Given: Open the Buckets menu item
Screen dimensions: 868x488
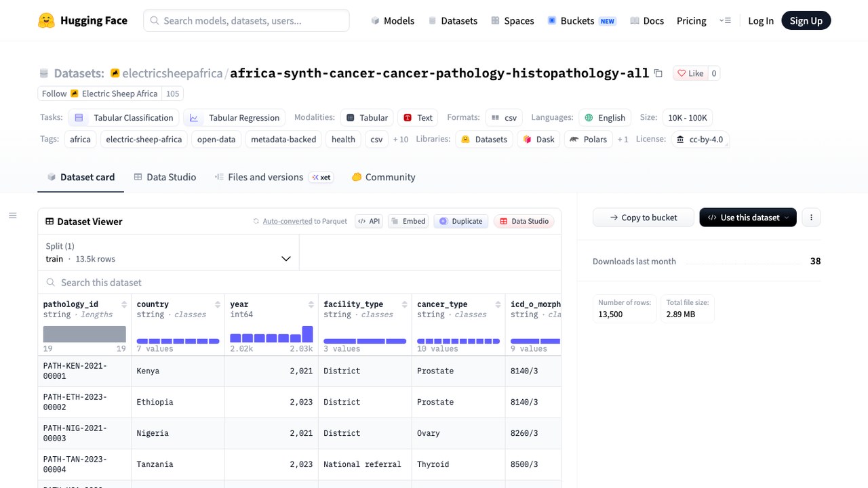Looking at the screenshot, I should click(x=582, y=21).
